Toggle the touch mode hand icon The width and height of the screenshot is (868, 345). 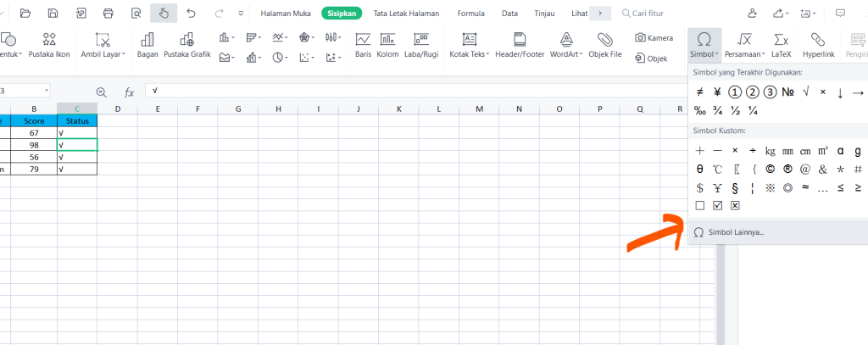click(x=164, y=13)
